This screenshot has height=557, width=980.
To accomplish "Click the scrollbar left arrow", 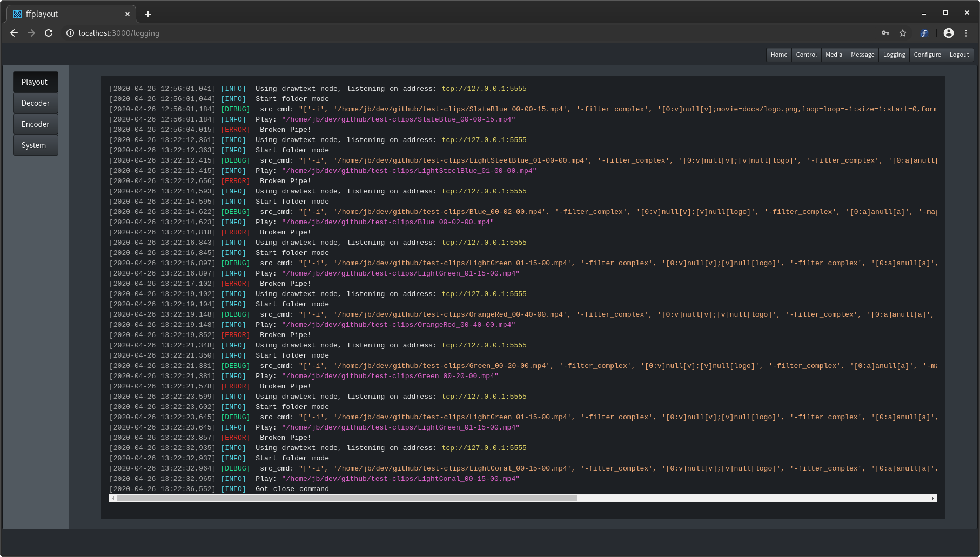I will [x=113, y=499].
